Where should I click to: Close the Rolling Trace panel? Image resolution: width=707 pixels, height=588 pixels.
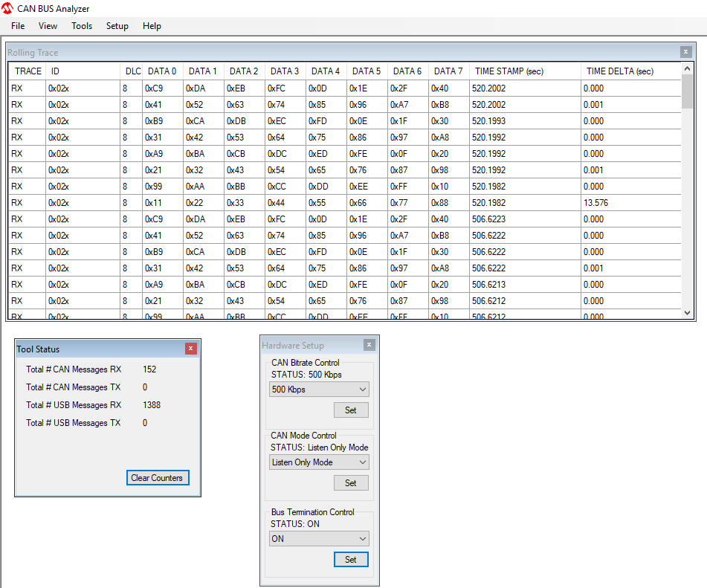coord(685,52)
